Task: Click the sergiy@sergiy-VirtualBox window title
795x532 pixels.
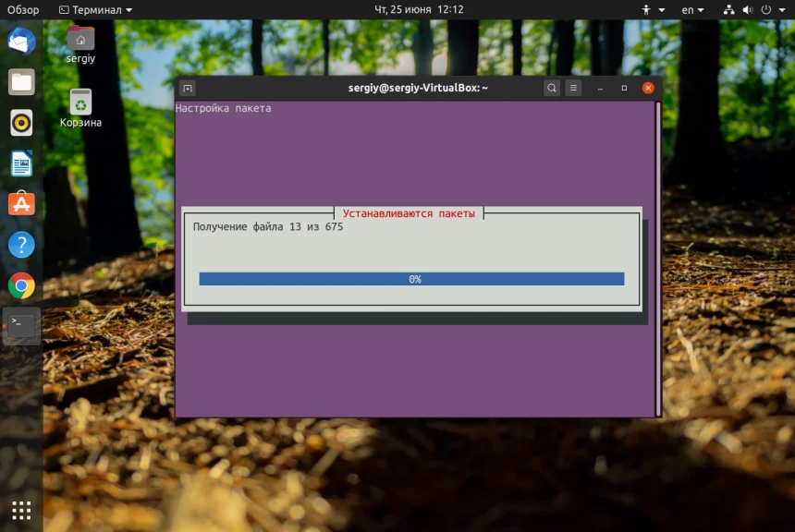Action: [418, 88]
